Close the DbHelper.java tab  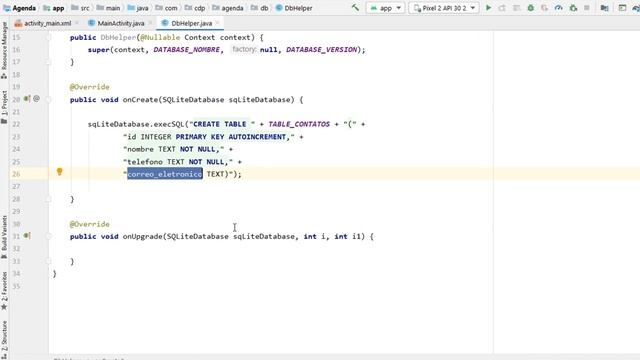218,23
